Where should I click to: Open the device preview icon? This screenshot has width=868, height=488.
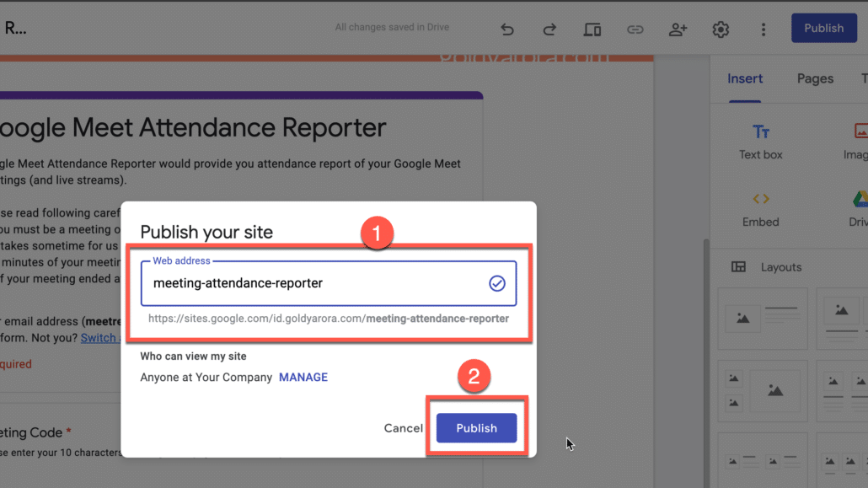(x=592, y=29)
